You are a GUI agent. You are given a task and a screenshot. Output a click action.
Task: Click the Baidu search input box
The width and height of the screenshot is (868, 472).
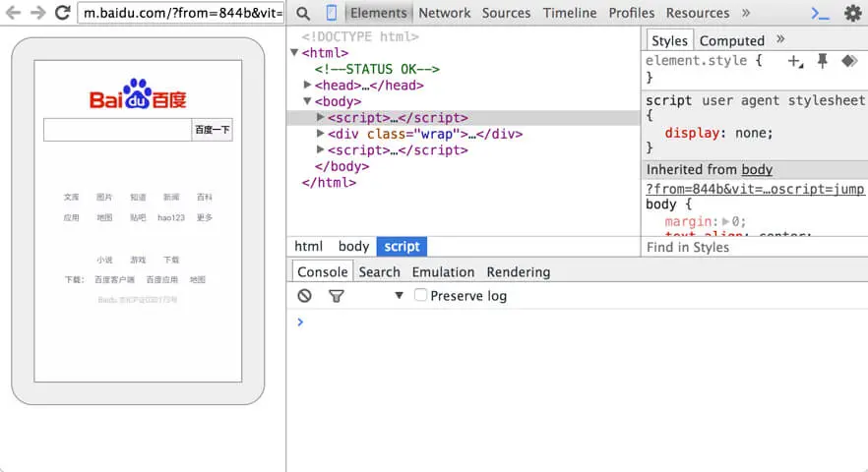[117, 130]
